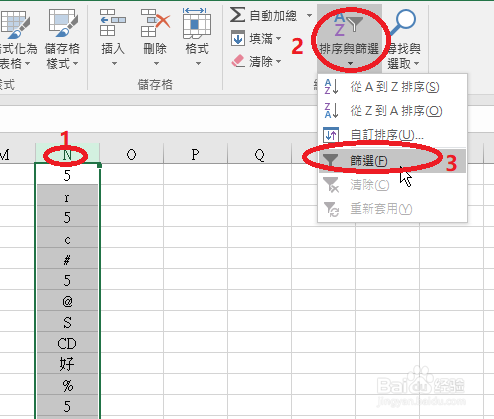The height and width of the screenshot is (419, 494).
Task: Open 自訂排序(U)... dialog
Action: (392, 135)
